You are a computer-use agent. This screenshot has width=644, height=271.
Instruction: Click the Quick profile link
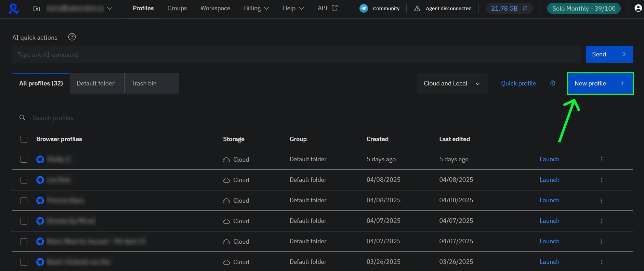point(518,83)
